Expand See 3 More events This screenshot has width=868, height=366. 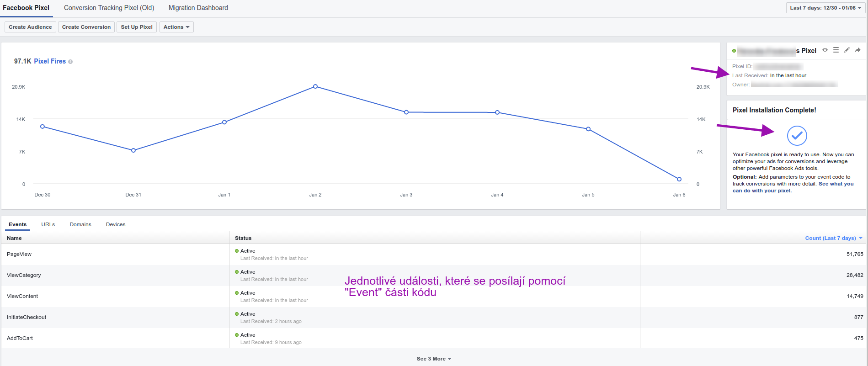coord(434,359)
